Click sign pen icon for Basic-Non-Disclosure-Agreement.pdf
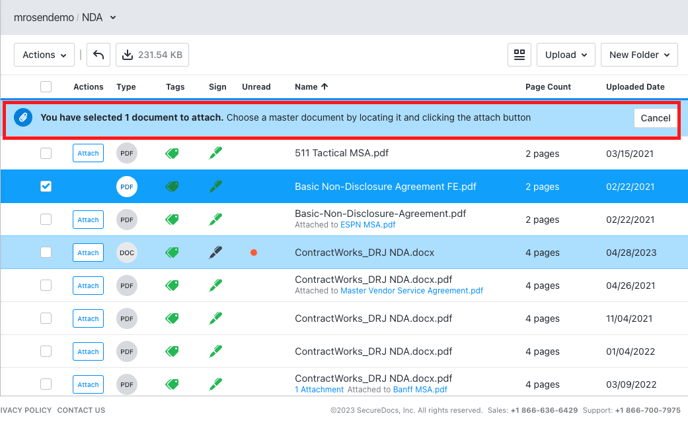688x422 pixels. click(215, 219)
